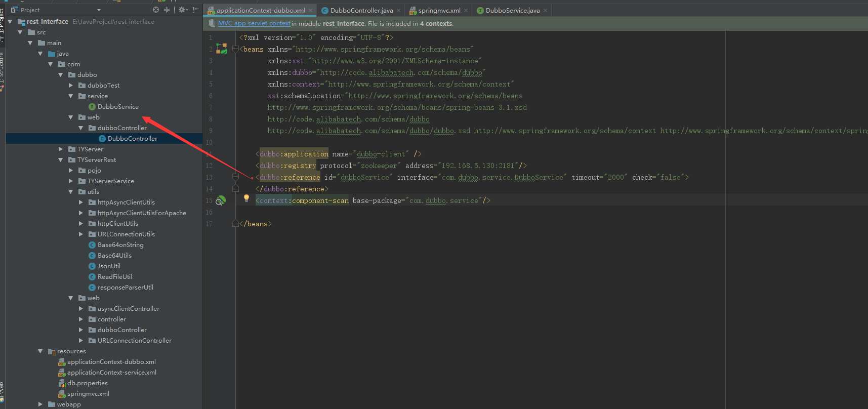This screenshot has height=409, width=868.
Task: Click the registry address 192.168.5.130:2181
Action: click(478, 166)
